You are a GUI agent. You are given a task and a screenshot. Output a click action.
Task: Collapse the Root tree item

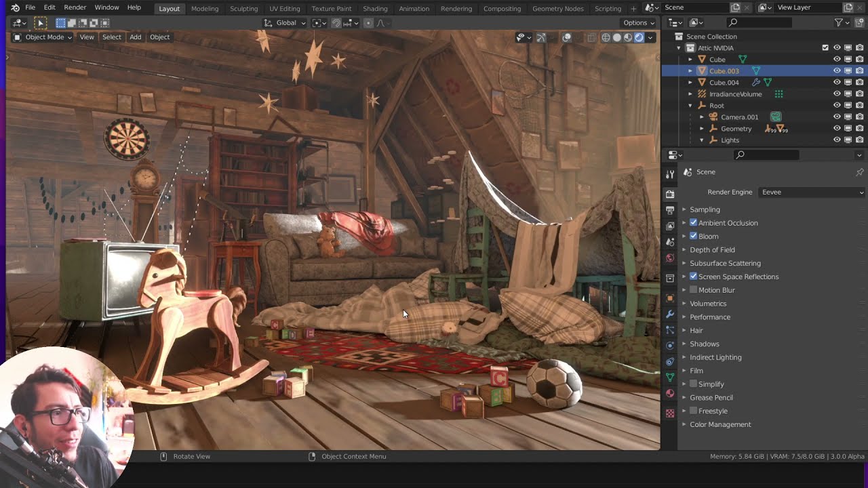[x=690, y=106]
